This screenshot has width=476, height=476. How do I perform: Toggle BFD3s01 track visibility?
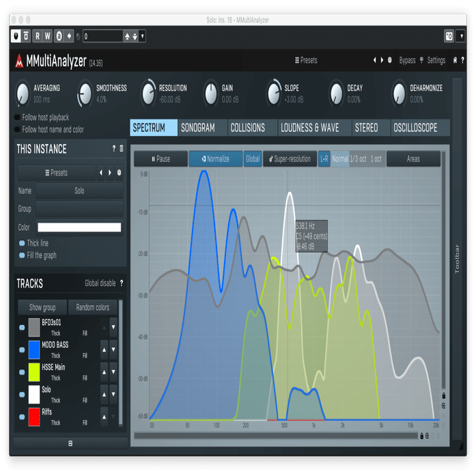tap(22, 327)
